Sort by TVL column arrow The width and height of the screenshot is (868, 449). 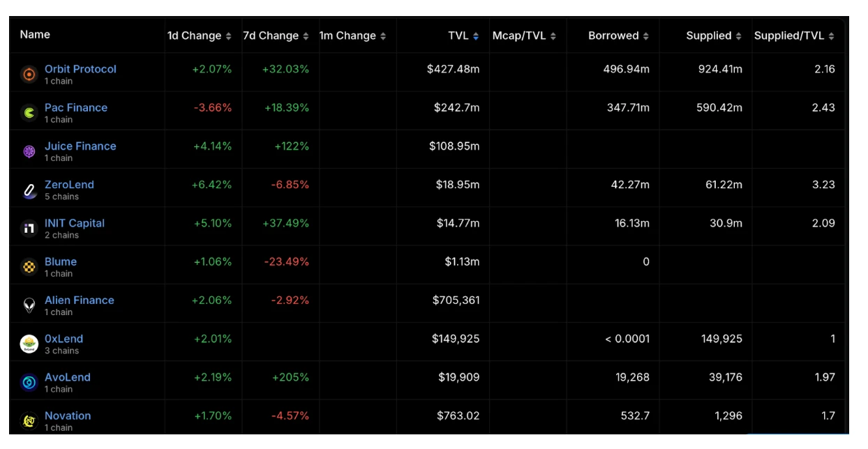pos(476,36)
